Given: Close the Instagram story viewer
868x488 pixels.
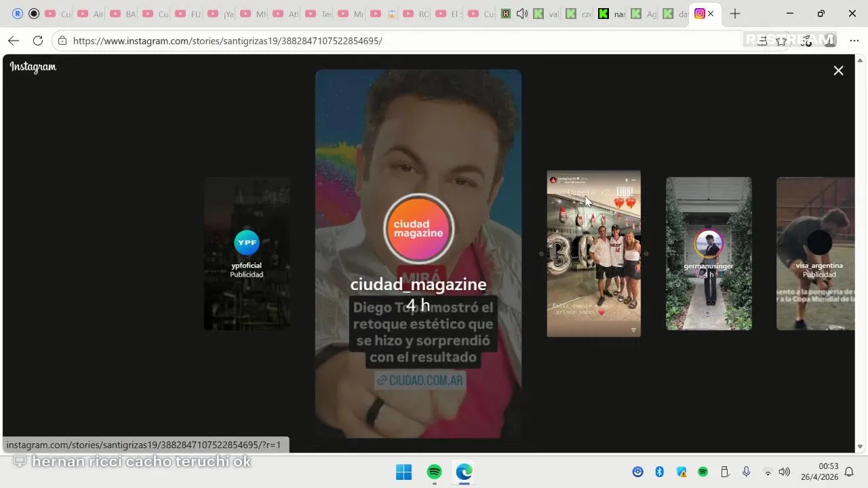Looking at the screenshot, I should pyautogui.click(x=838, y=70).
